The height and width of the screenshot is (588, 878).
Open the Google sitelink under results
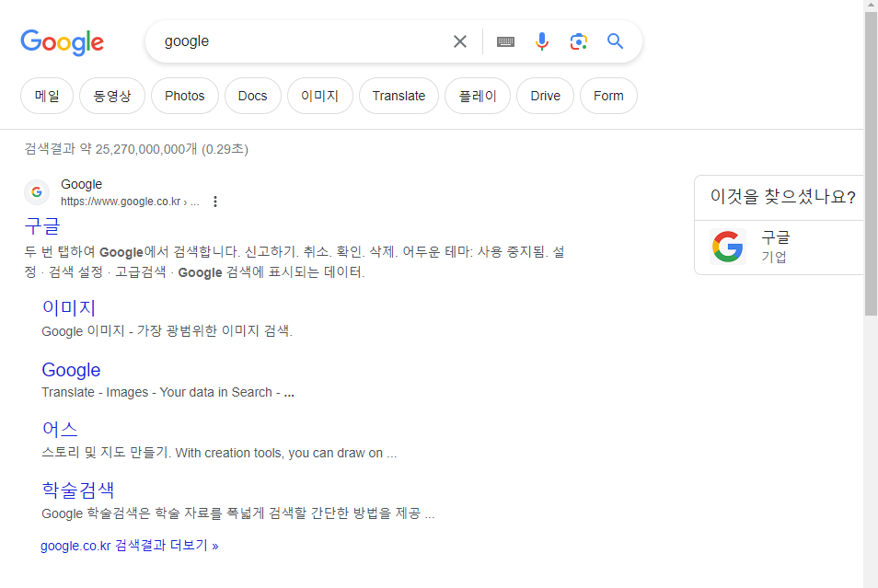pos(71,370)
